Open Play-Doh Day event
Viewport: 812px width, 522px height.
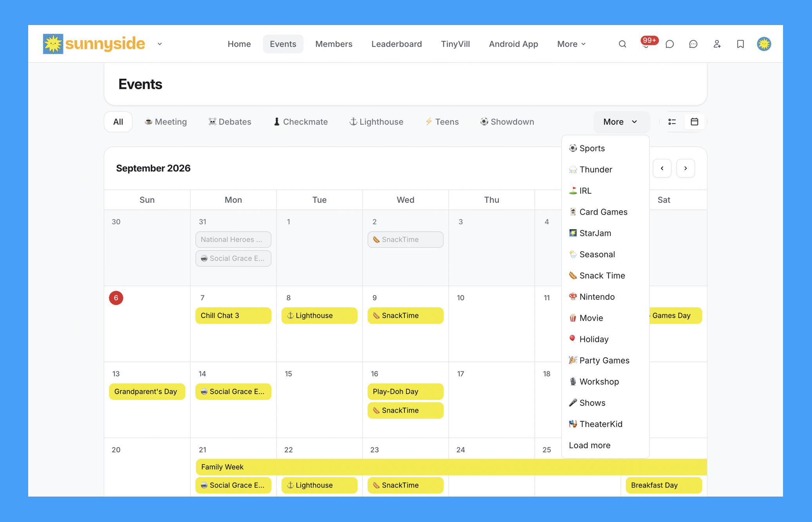click(406, 391)
